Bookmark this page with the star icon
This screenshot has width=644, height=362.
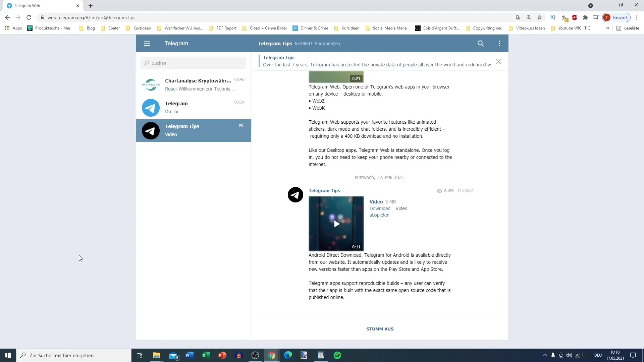click(539, 17)
